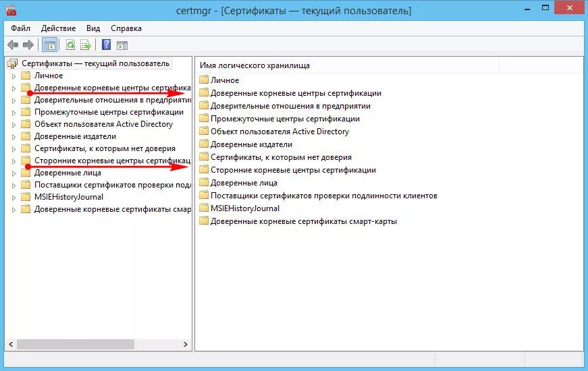Open the Вид menu
The image size is (588, 371).
93,28
